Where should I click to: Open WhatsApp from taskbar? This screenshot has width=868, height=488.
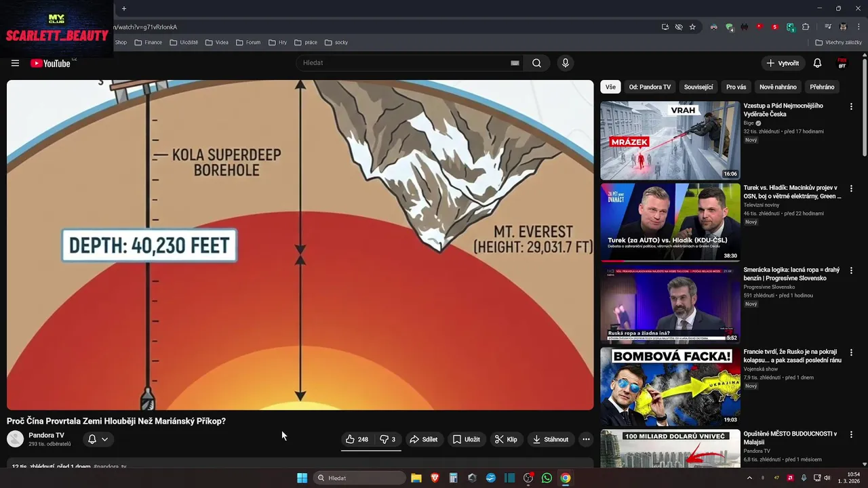[x=547, y=478]
